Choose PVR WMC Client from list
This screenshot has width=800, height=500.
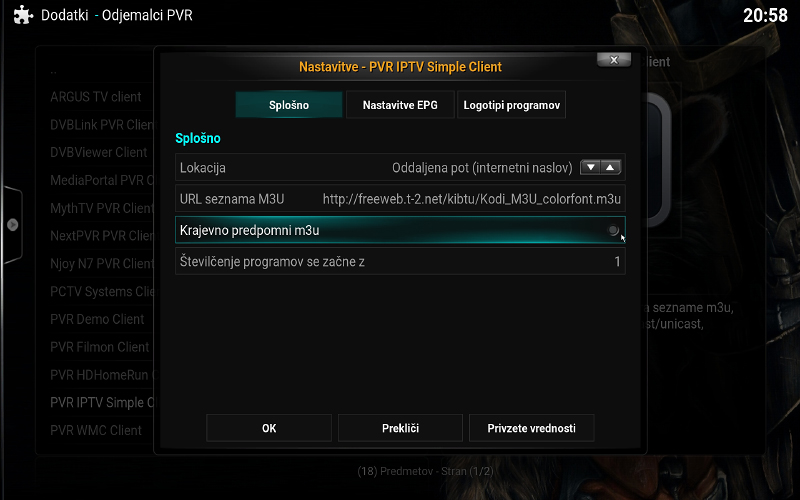[96, 431]
